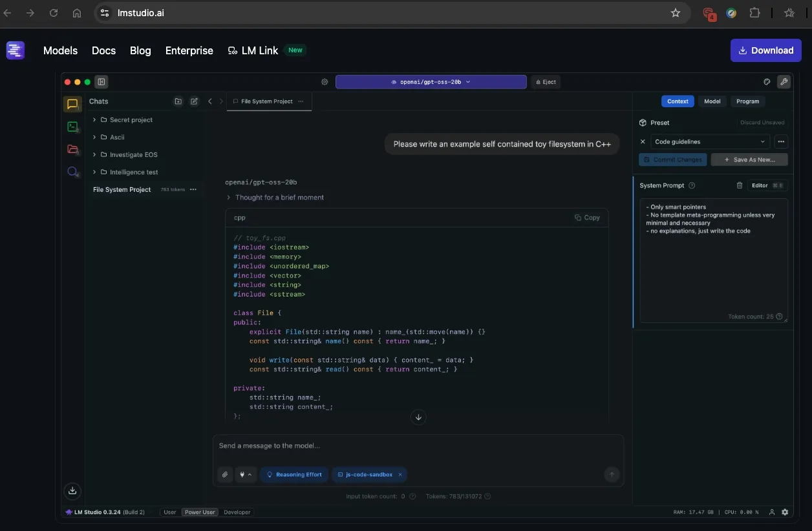Viewport: 812px width, 531px height.
Task: Open the Developer terminal sidebar icon
Action: pos(72,127)
